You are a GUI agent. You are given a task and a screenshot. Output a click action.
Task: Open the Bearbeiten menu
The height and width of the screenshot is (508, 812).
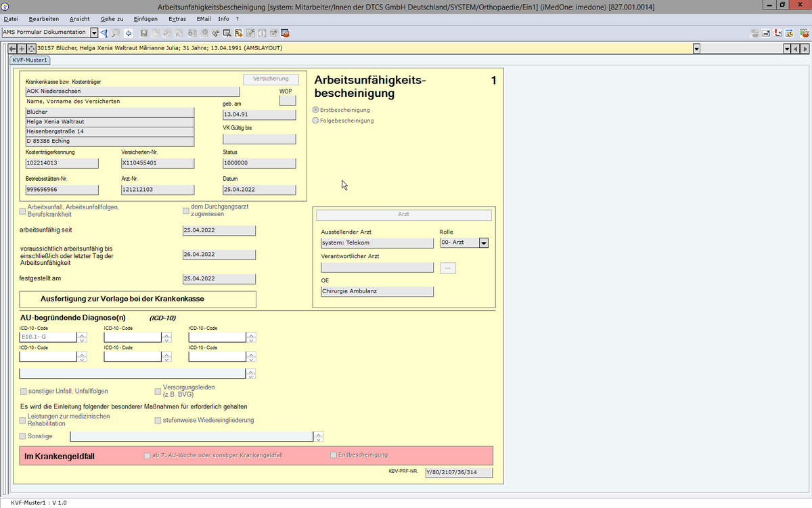click(45, 19)
